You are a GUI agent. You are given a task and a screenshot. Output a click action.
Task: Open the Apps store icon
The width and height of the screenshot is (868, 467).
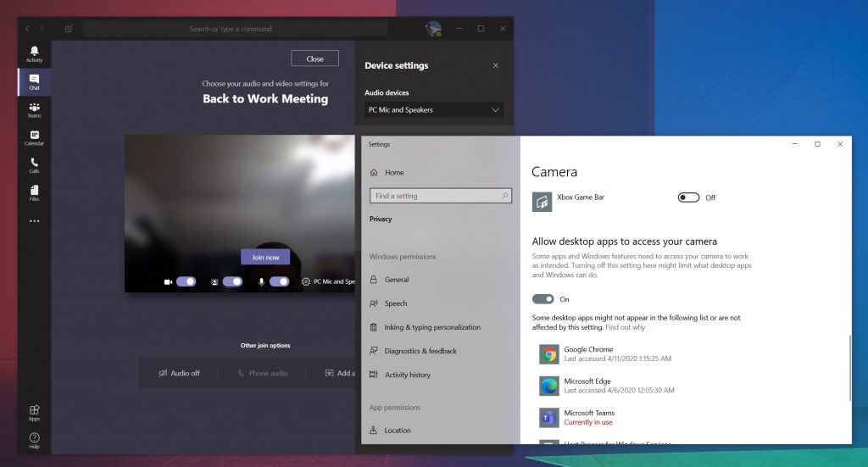[x=34, y=412]
